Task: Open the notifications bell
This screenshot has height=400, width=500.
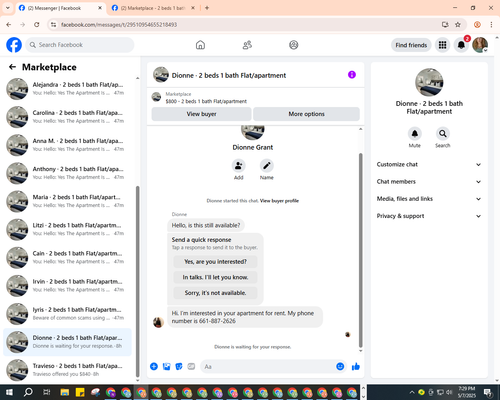Action: coord(461,45)
